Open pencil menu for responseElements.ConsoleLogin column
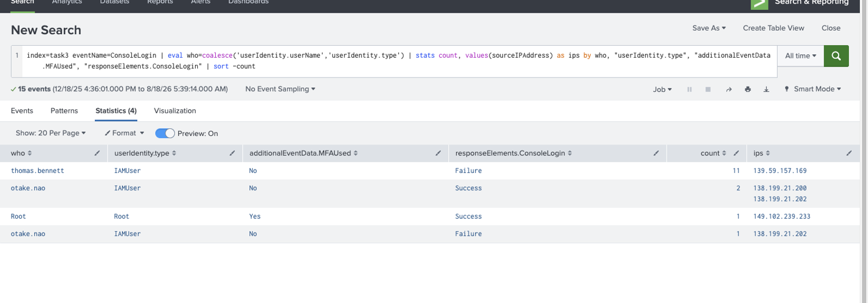The height and width of the screenshot is (303, 868). click(x=656, y=153)
